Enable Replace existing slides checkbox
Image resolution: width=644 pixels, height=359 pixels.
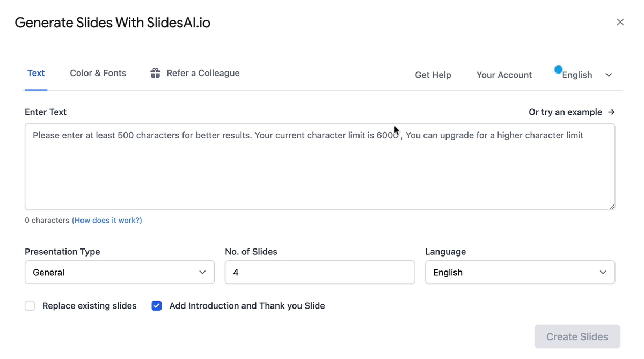[x=30, y=306]
